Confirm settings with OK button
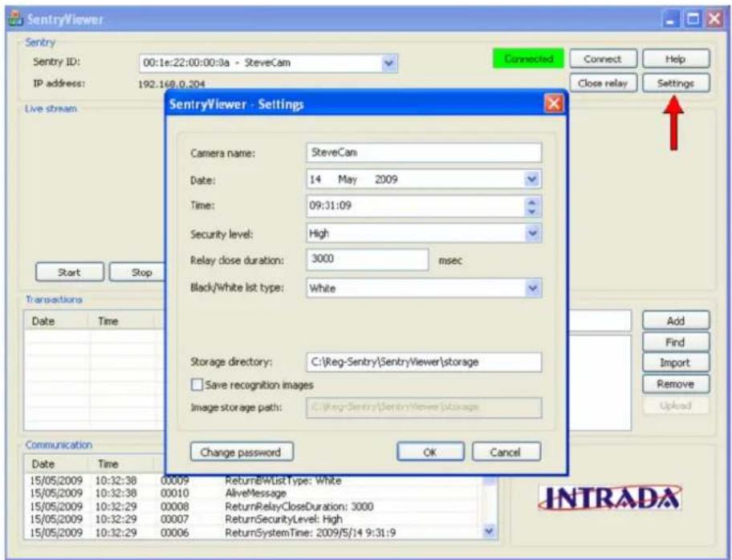Viewport: 732px width, 560px height. [430, 452]
